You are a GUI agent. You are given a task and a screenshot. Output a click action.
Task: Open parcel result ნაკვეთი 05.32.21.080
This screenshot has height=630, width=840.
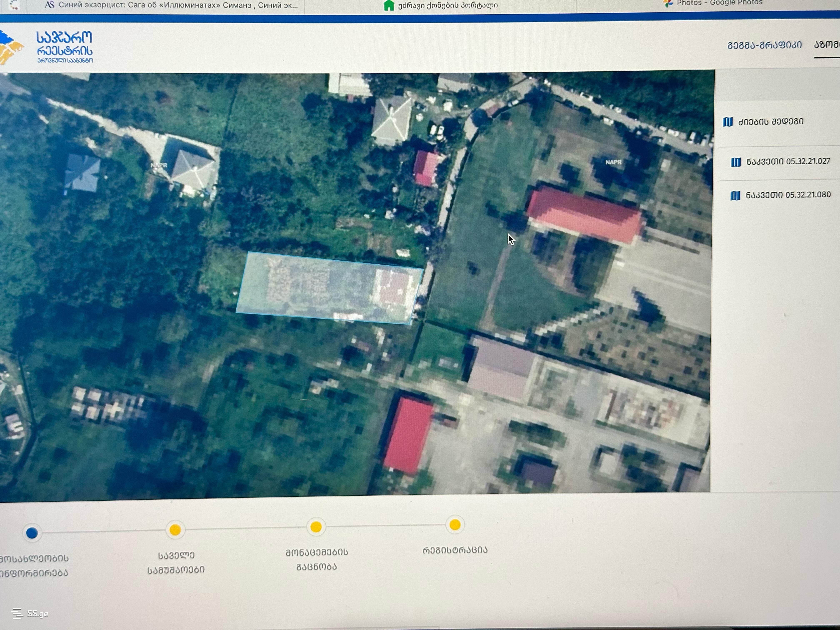coord(788,195)
